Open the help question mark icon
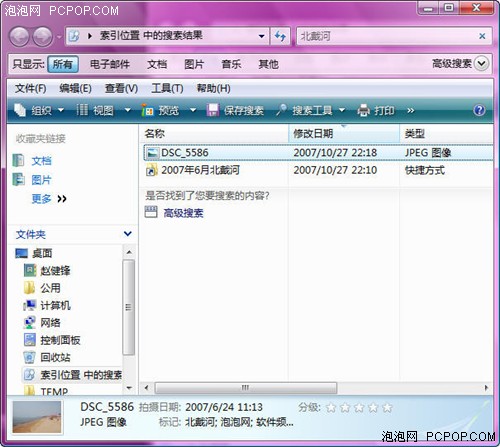The width and height of the screenshot is (500, 447). tap(479, 110)
